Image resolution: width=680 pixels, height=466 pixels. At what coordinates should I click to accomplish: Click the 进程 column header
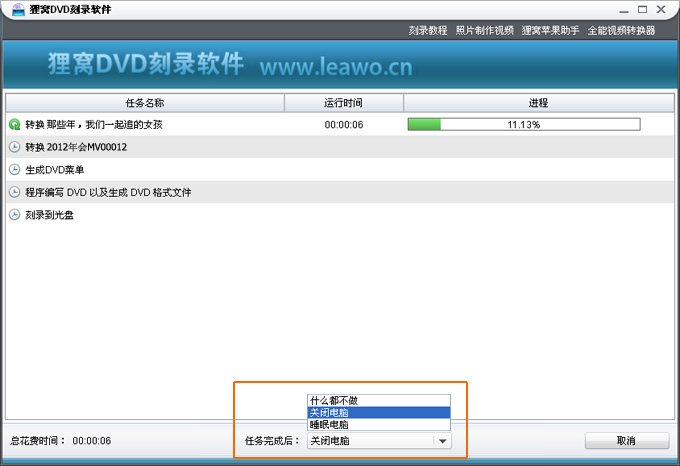(x=539, y=103)
